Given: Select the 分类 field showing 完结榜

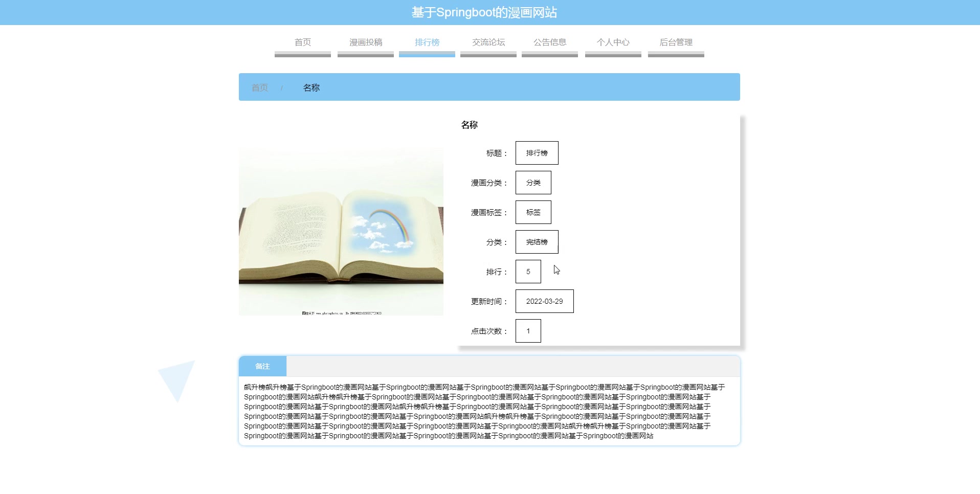Looking at the screenshot, I should (537, 242).
